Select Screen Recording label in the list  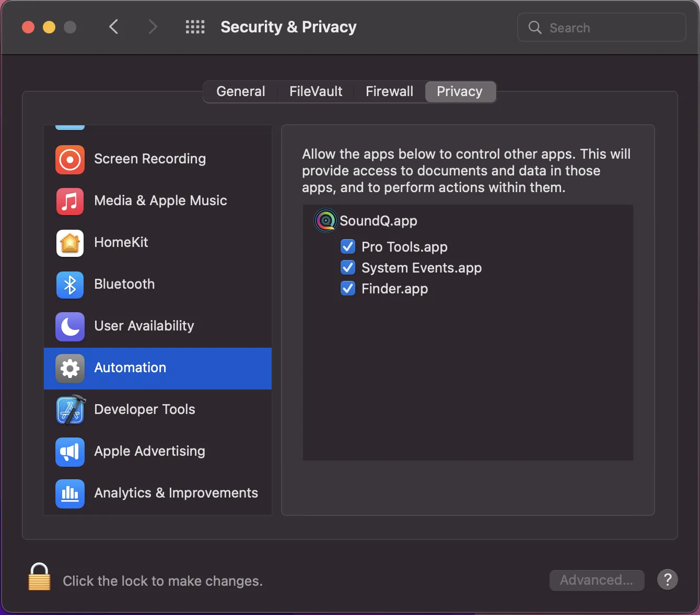pos(150,159)
